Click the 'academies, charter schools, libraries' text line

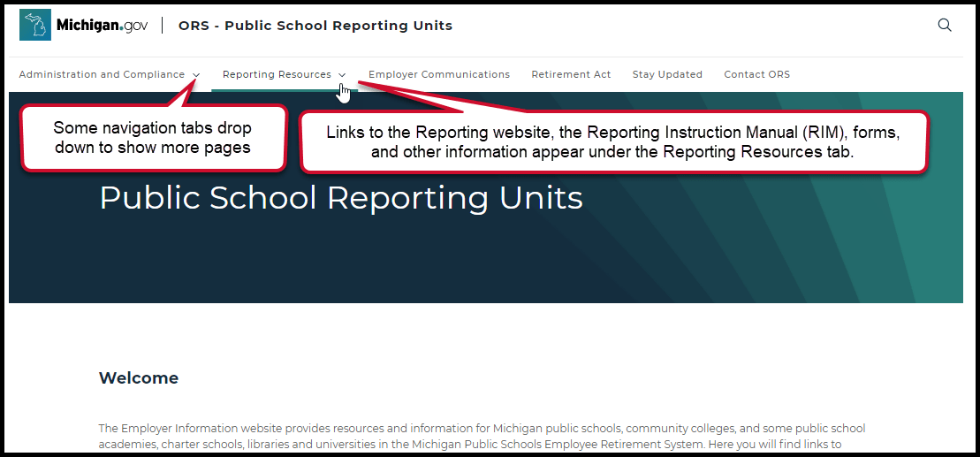tap(469, 444)
